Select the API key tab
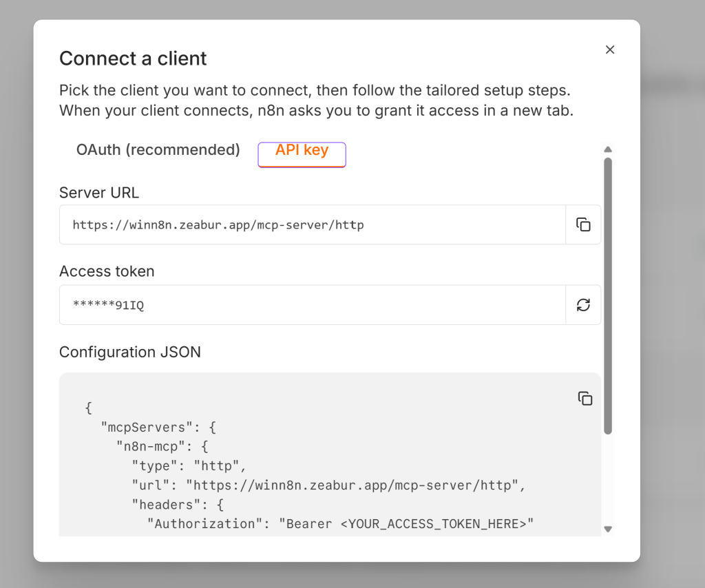The image size is (705, 588). point(302,154)
